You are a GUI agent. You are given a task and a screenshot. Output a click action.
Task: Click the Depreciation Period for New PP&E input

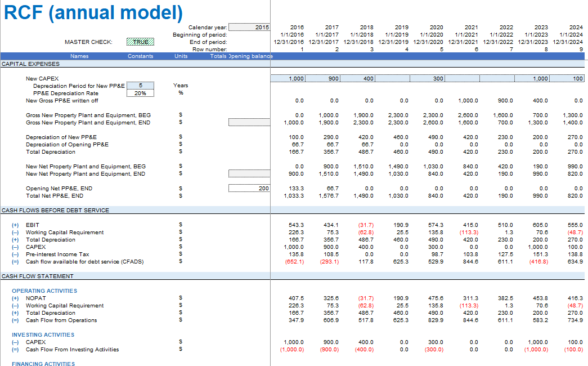point(140,86)
